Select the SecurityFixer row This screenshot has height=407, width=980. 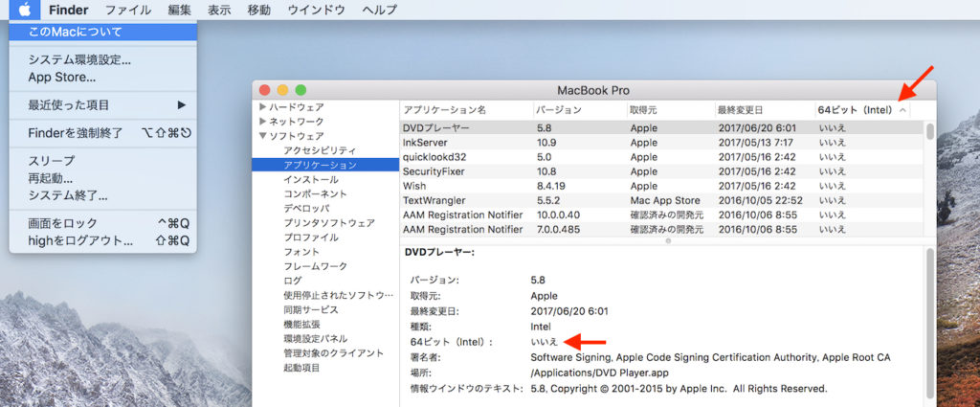tap(661, 171)
